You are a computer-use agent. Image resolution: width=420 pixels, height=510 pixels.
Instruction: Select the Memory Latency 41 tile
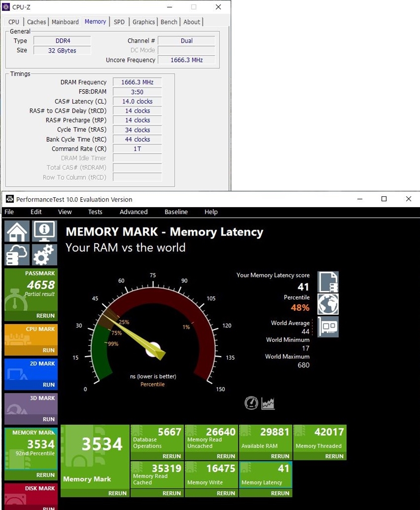266,475
